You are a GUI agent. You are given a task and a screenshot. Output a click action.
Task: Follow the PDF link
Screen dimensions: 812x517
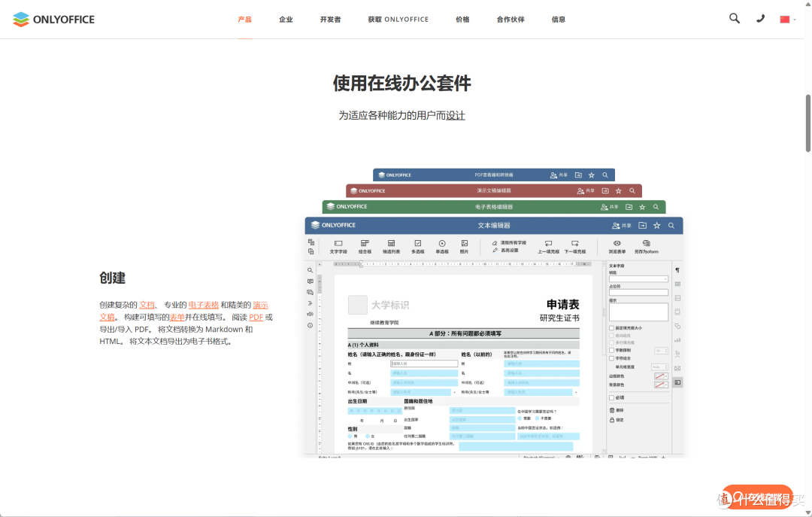click(x=256, y=317)
